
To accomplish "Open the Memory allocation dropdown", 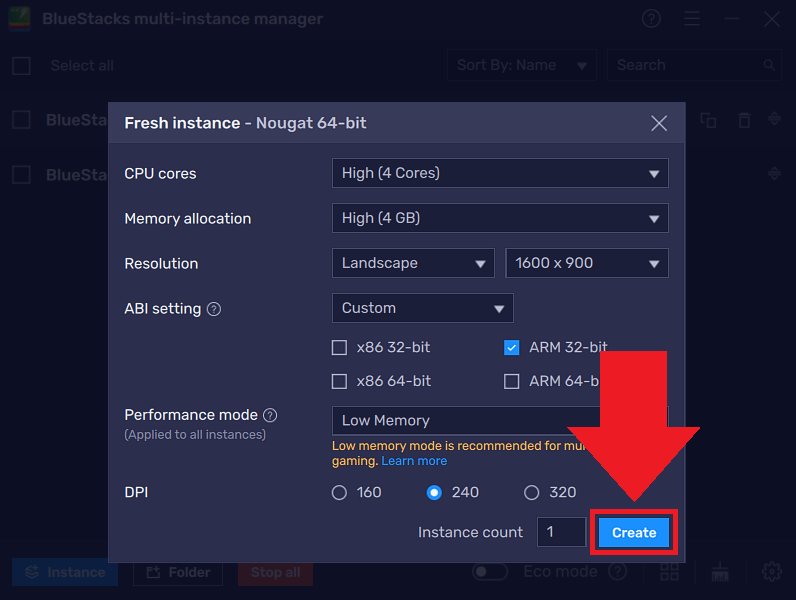I will tap(499, 218).
